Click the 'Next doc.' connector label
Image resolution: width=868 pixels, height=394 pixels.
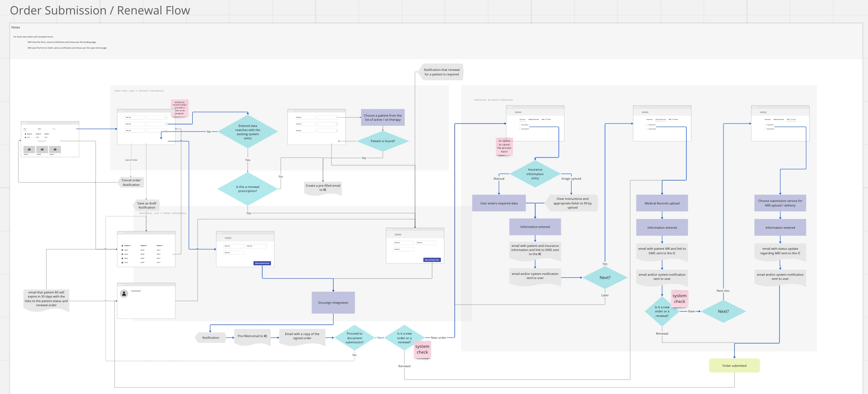click(x=723, y=291)
